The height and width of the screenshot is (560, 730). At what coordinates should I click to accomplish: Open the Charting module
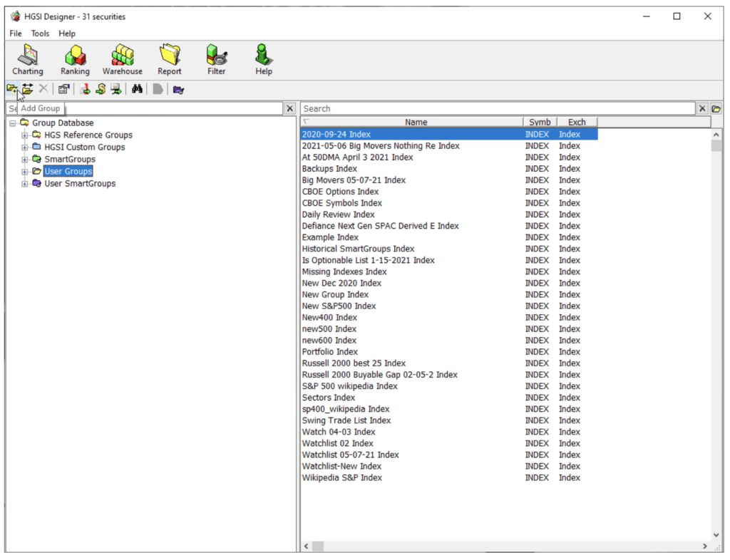pos(28,59)
